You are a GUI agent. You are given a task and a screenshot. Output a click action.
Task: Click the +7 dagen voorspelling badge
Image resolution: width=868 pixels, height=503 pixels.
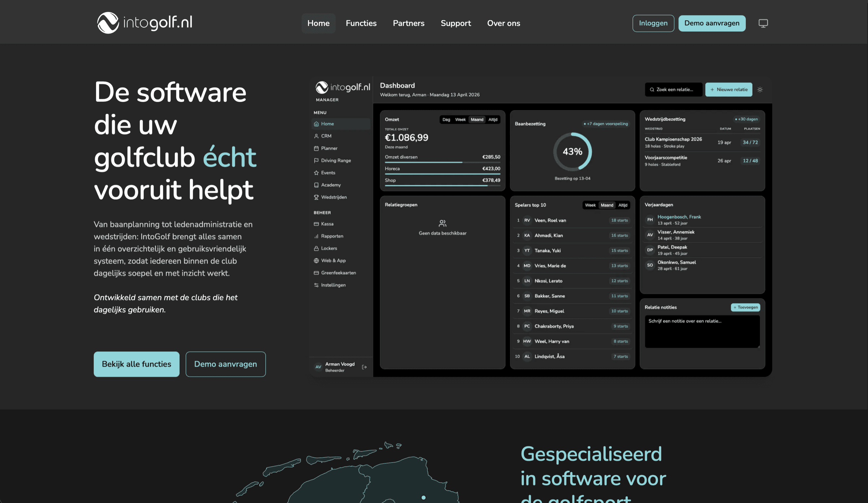(606, 124)
